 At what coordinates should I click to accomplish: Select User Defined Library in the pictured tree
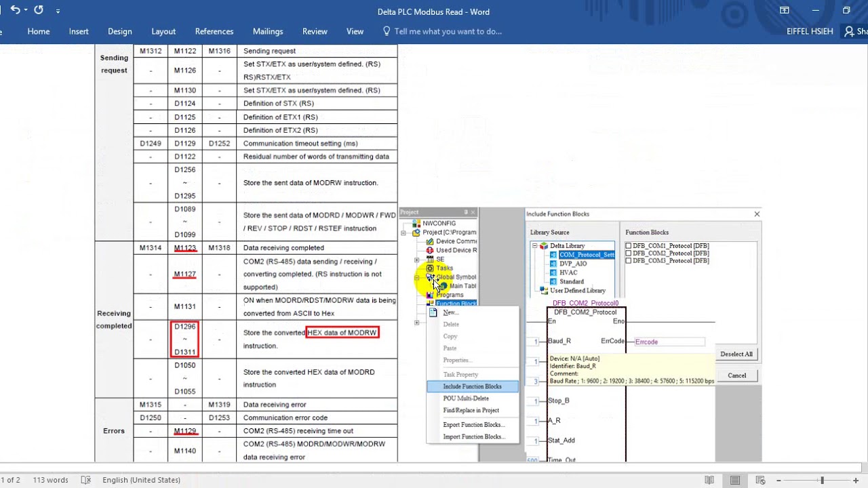point(577,290)
